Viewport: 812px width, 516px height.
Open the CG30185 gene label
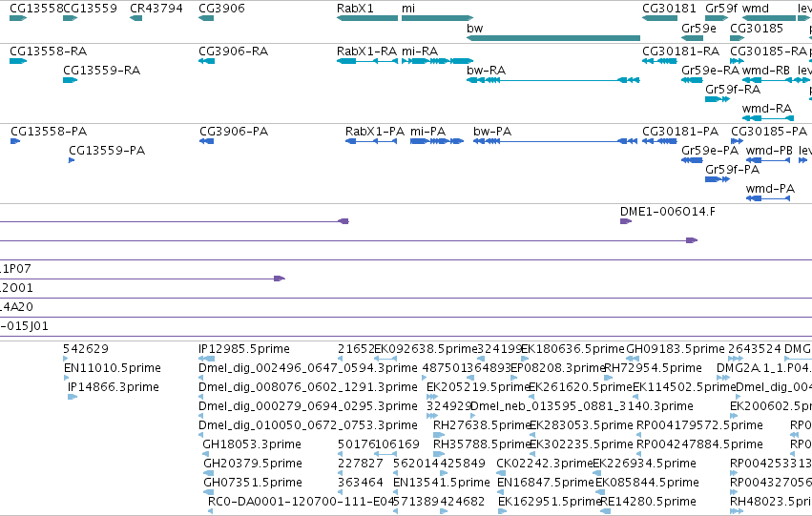[757, 28]
